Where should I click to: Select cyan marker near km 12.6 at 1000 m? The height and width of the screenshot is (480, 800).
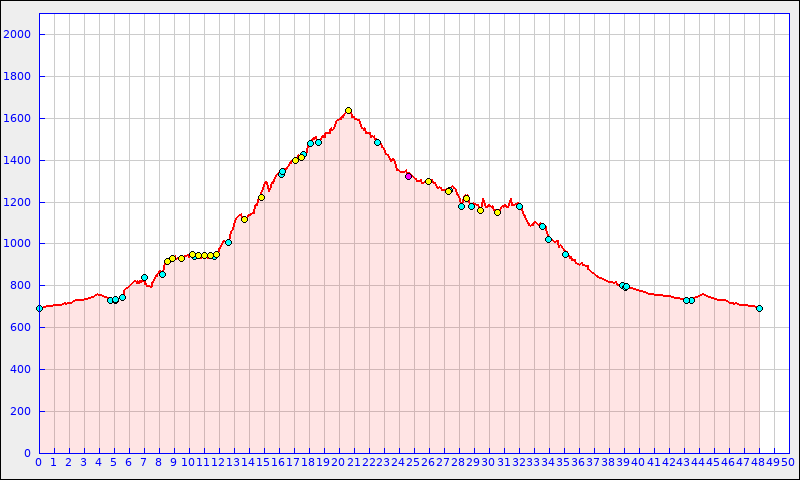point(228,242)
